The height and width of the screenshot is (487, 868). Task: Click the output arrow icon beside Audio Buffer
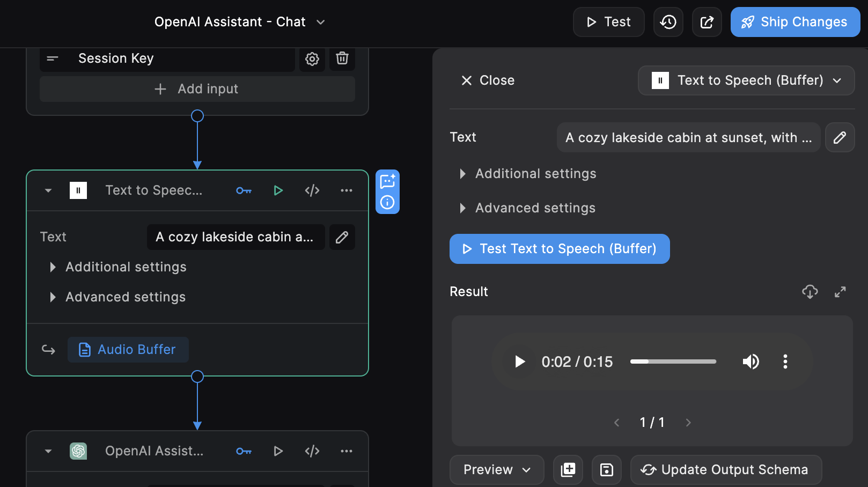48,350
